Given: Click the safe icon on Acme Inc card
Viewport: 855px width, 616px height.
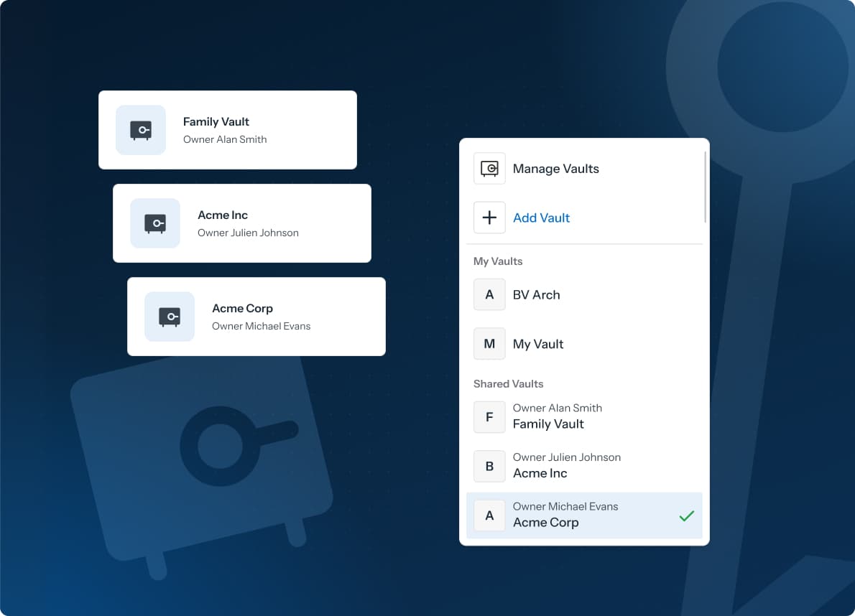Looking at the screenshot, I should click(x=155, y=223).
